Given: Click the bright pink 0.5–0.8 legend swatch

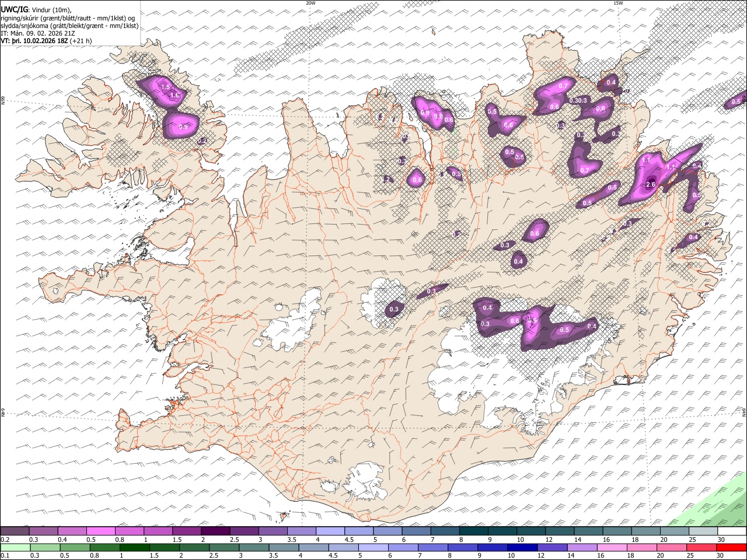Looking at the screenshot, I should click(100, 531).
